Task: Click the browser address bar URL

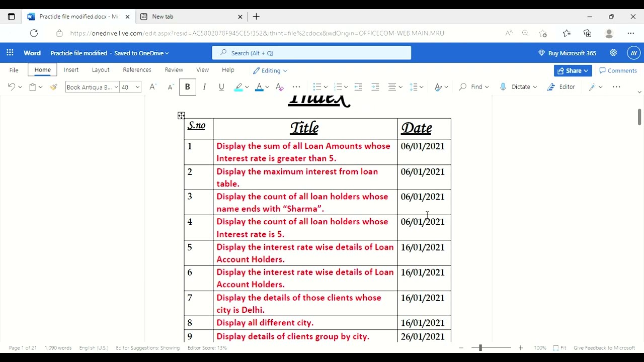Action: click(x=257, y=33)
